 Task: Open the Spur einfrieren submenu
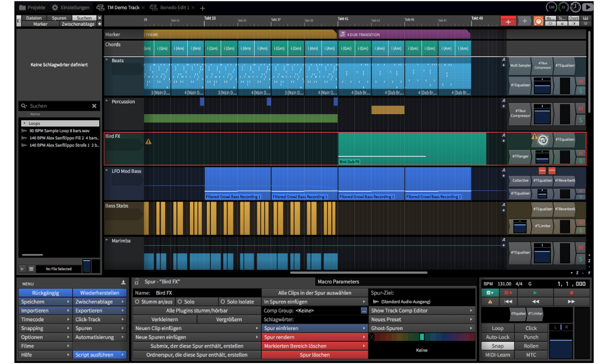314,329
